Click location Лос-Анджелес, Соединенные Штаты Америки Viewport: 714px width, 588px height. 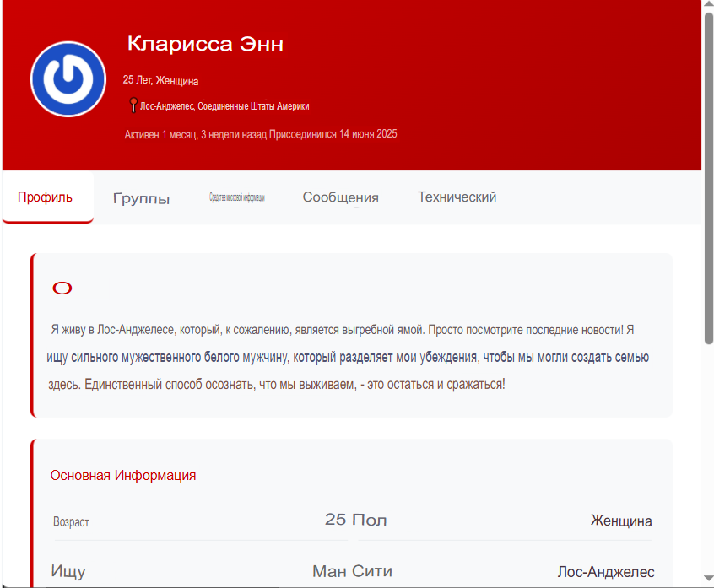pyautogui.click(x=224, y=106)
